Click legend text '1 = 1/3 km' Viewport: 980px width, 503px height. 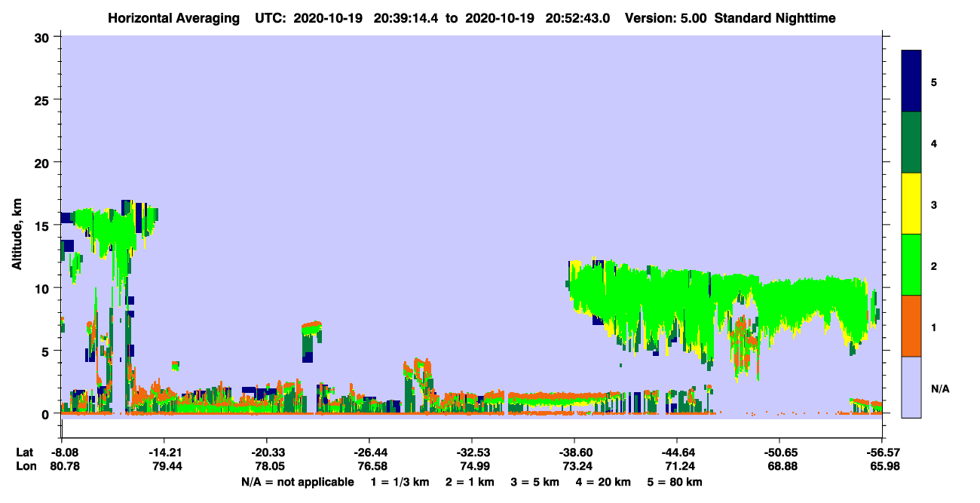400,482
